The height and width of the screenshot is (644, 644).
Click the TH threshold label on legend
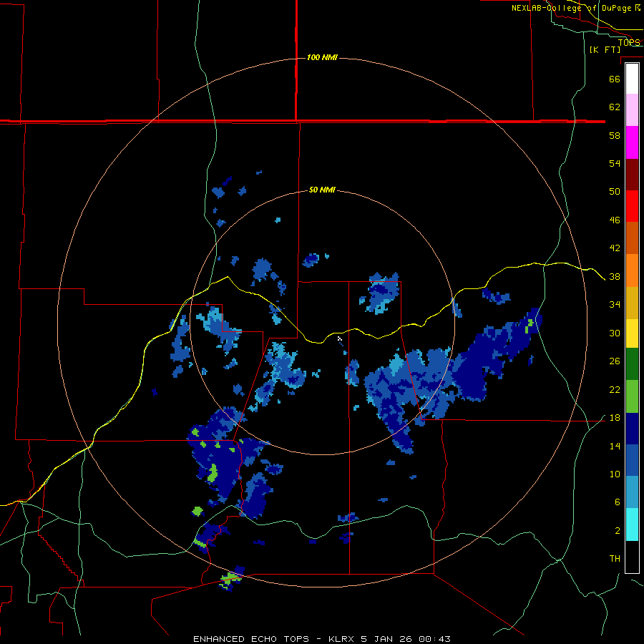click(615, 558)
